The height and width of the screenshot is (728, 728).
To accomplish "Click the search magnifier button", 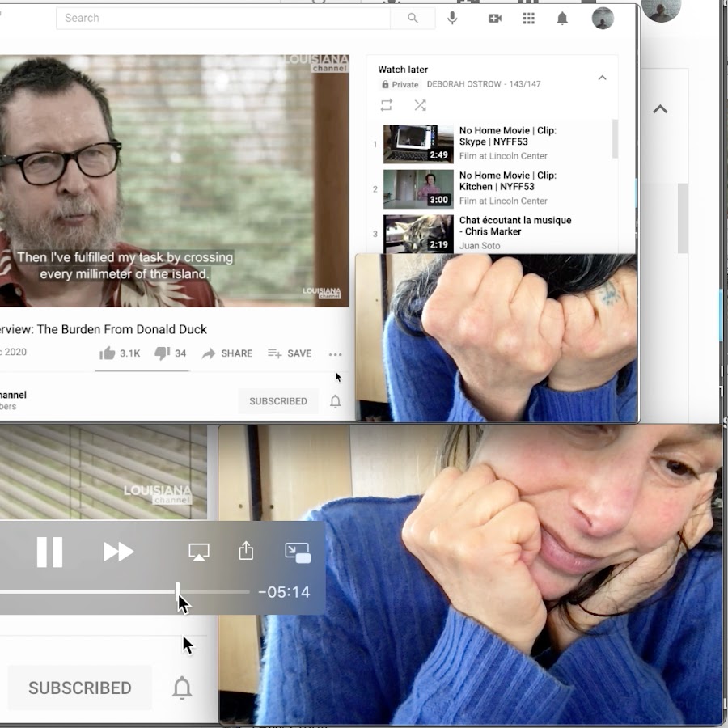I will pos(413,18).
